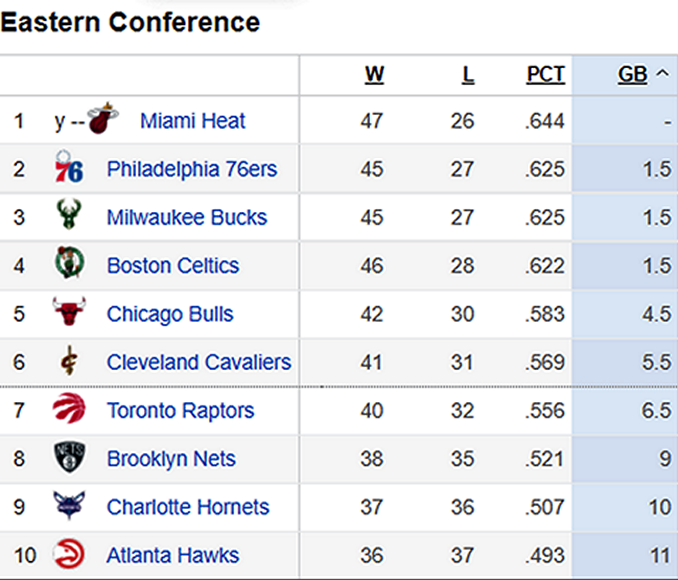
Task: Click the Boston Celtics logo icon
Action: [68, 265]
